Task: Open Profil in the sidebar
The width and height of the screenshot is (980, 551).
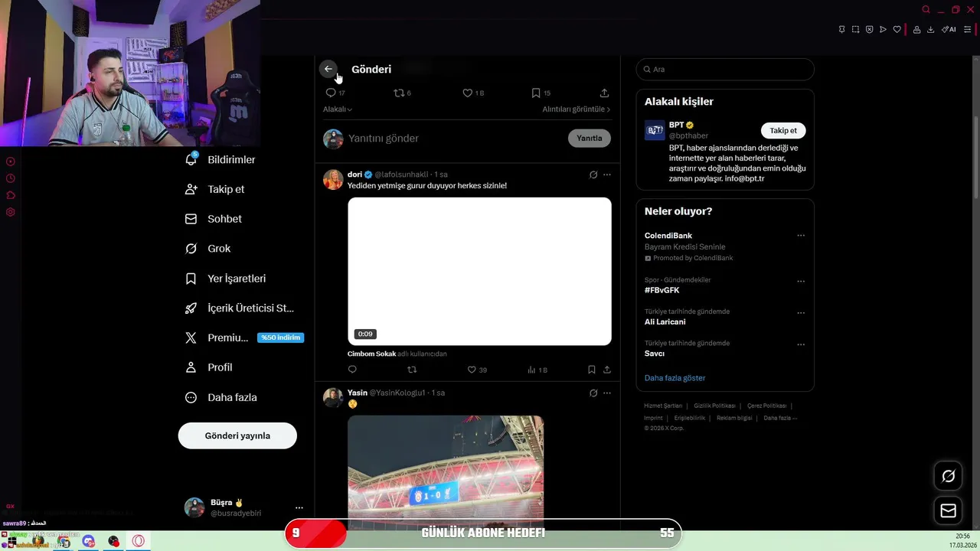Action: tap(209, 367)
